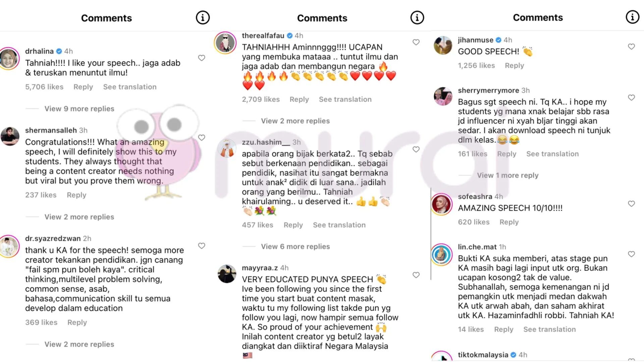Expand View 1 more reply under sherrymerrymore
The height and width of the screenshot is (362, 644).
coord(507,175)
